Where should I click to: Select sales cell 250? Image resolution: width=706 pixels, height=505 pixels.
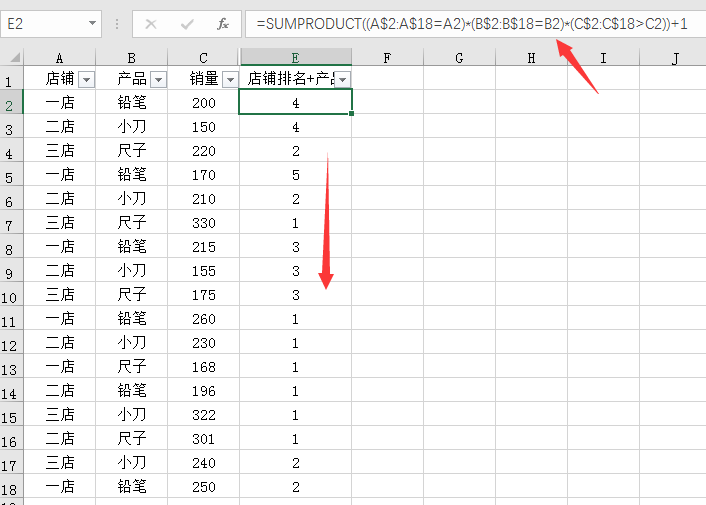[x=204, y=487]
